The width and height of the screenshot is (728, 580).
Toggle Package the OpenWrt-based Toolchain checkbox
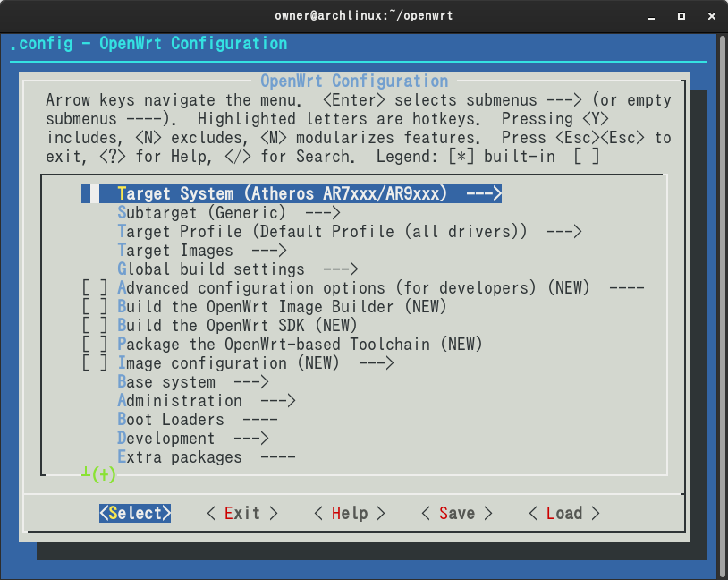point(95,345)
